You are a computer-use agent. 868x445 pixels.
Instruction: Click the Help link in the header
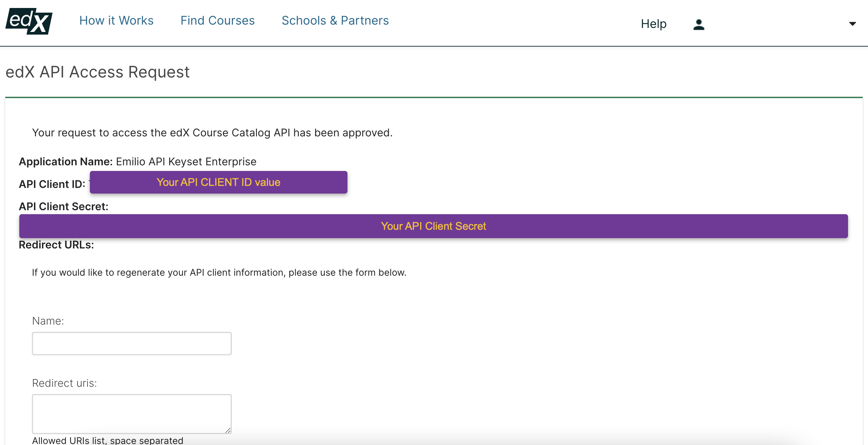point(653,24)
